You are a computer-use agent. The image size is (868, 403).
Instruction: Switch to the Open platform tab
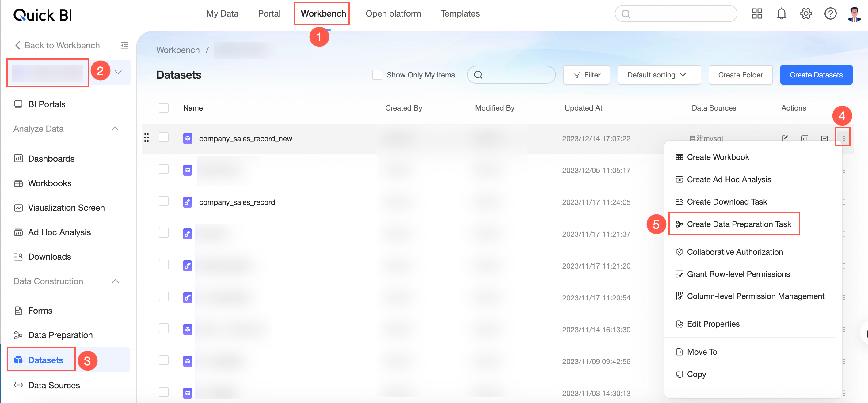[393, 14]
